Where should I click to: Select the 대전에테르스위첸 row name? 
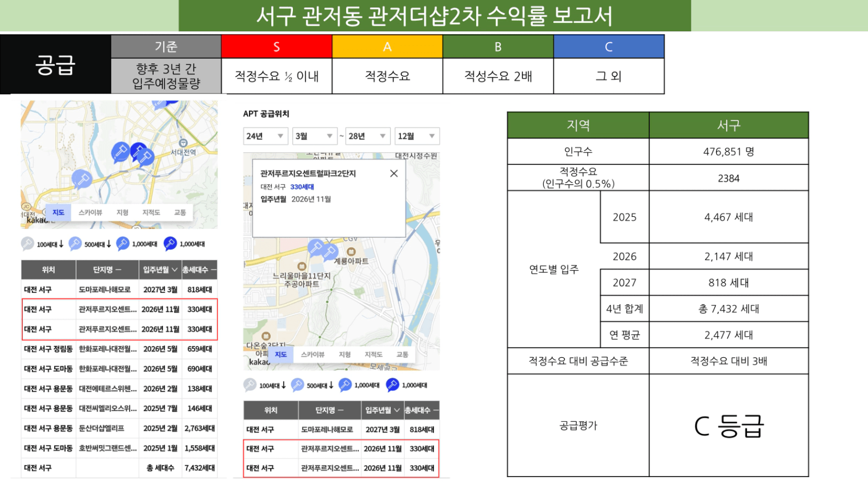pyautogui.click(x=108, y=389)
